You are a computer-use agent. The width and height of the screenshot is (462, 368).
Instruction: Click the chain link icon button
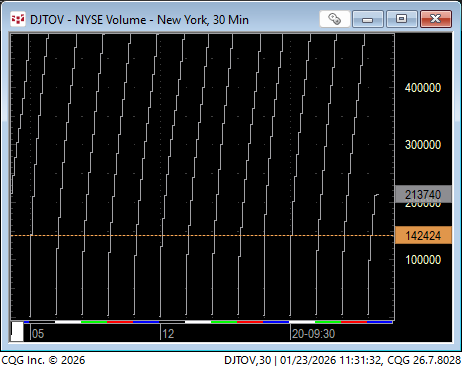335,19
